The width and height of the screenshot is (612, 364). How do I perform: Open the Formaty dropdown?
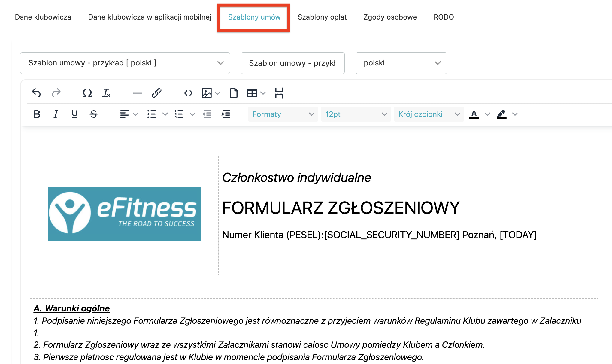(283, 114)
